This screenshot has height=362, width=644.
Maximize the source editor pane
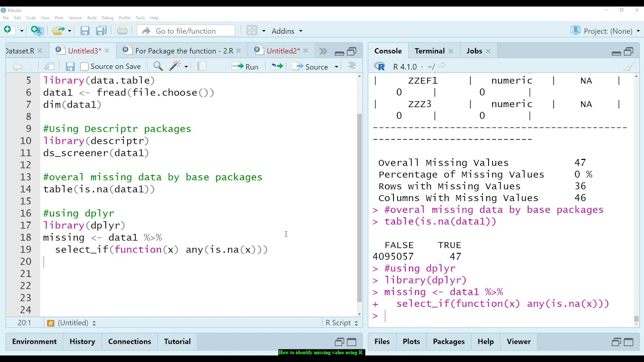click(352, 51)
